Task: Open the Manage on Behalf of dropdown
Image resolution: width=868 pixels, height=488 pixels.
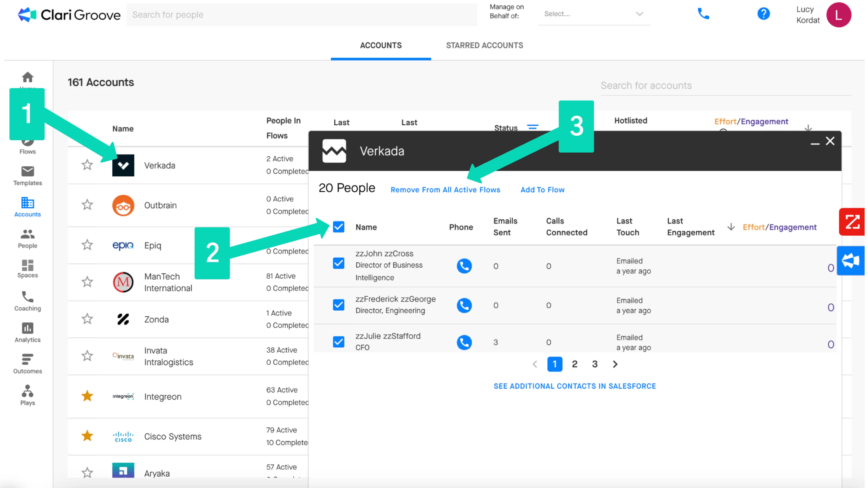Action: pyautogui.click(x=594, y=14)
